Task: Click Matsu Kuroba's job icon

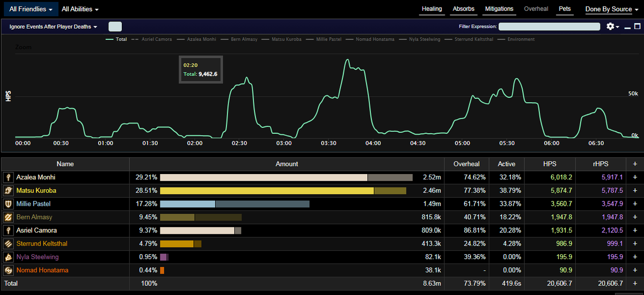Action: point(8,190)
